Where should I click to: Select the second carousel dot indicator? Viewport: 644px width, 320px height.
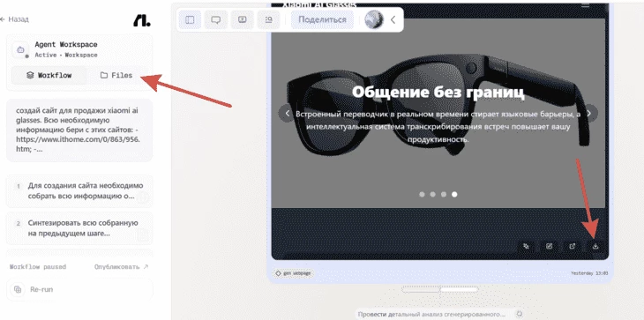coord(432,195)
